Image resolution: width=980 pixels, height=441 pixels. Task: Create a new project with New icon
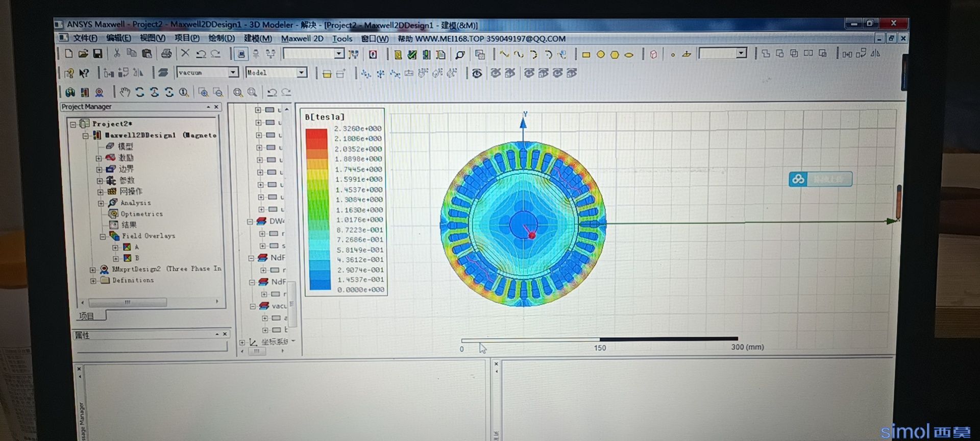pyautogui.click(x=69, y=54)
